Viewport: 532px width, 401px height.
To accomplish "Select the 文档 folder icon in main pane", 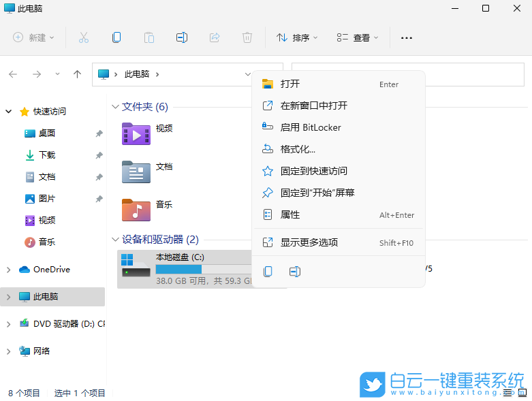I will tap(136, 172).
